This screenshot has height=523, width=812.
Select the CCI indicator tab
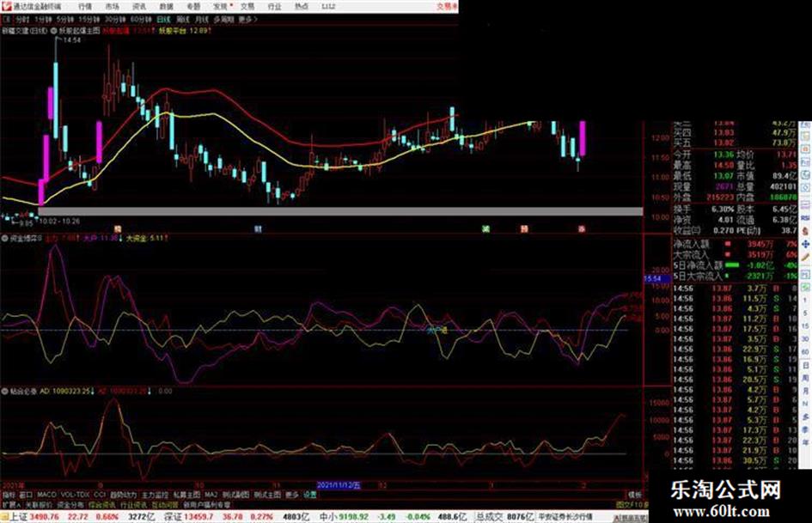pyautogui.click(x=100, y=495)
